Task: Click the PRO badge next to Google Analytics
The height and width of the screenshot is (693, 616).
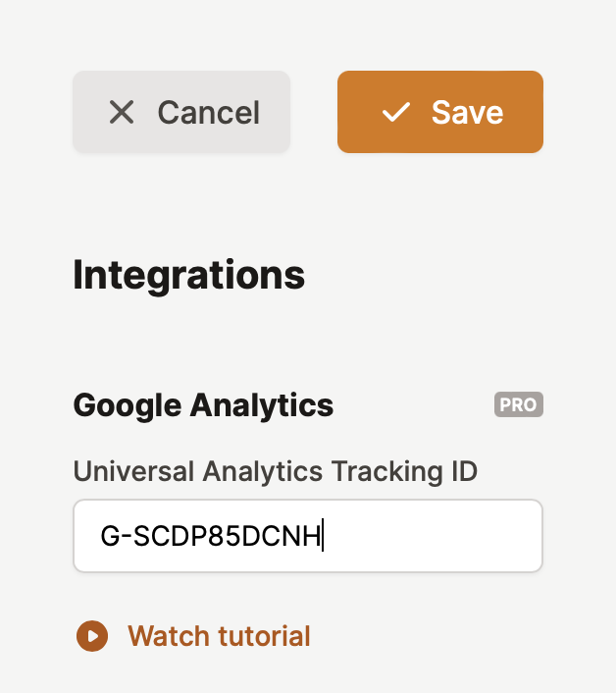Action: (518, 404)
